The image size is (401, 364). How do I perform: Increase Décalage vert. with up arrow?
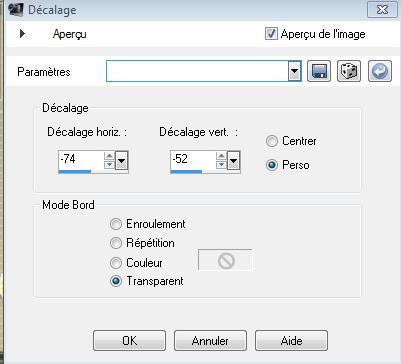coord(221,156)
